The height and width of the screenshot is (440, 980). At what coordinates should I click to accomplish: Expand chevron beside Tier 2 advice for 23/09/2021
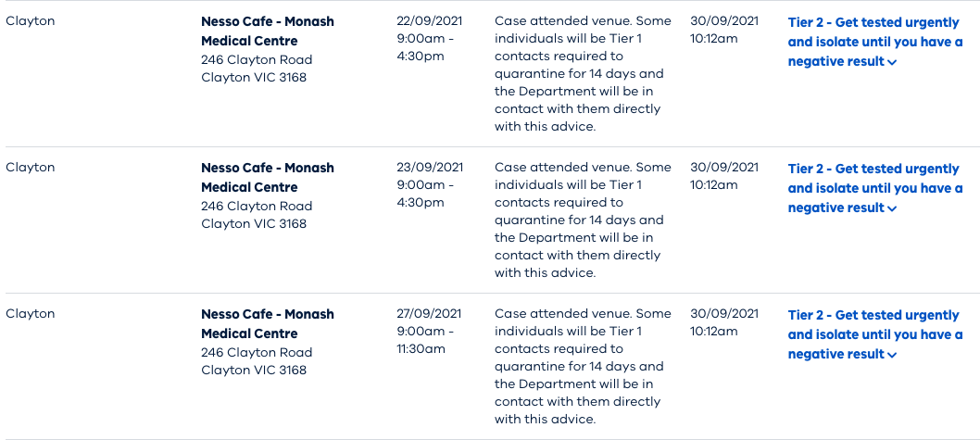click(892, 208)
